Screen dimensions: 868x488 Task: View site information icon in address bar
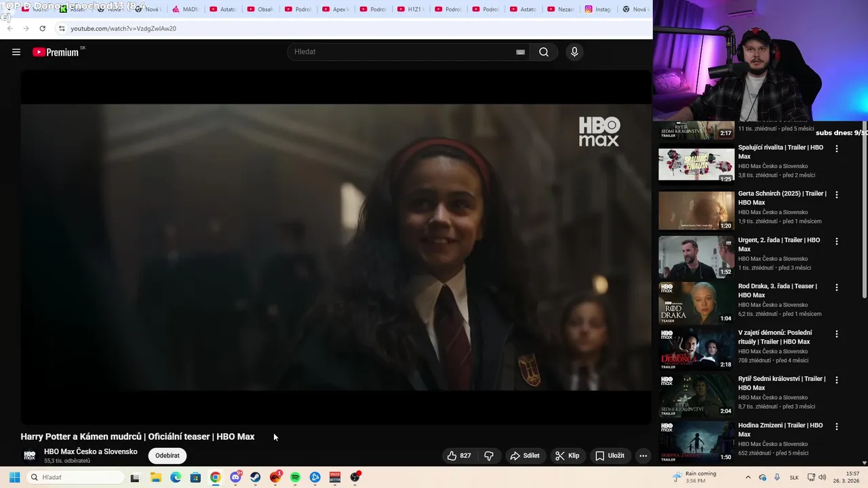click(62, 28)
